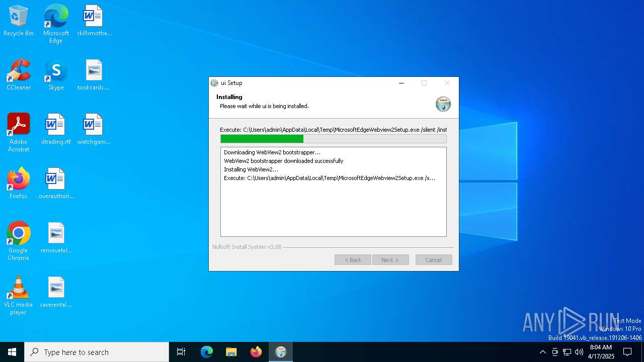The image size is (644, 362).
Task: Open VLC media player desktop shortcut
Action: [x=19, y=296]
